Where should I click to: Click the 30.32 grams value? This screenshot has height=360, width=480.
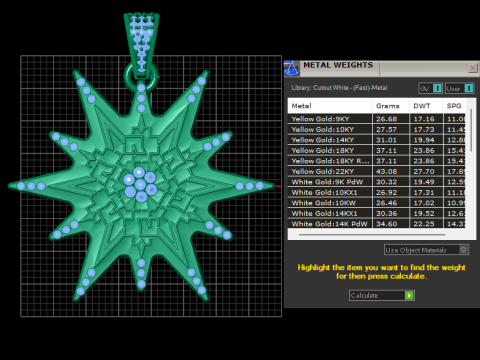click(x=386, y=182)
